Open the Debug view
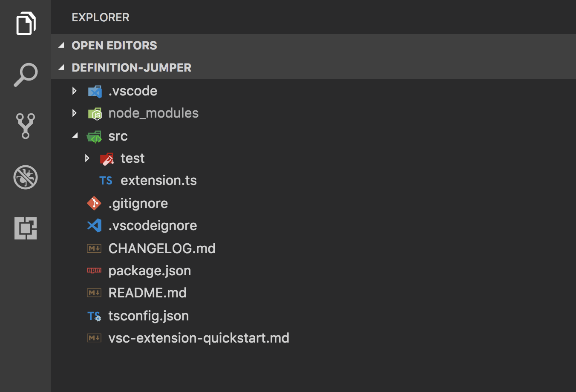This screenshot has height=392, width=576. click(26, 177)
